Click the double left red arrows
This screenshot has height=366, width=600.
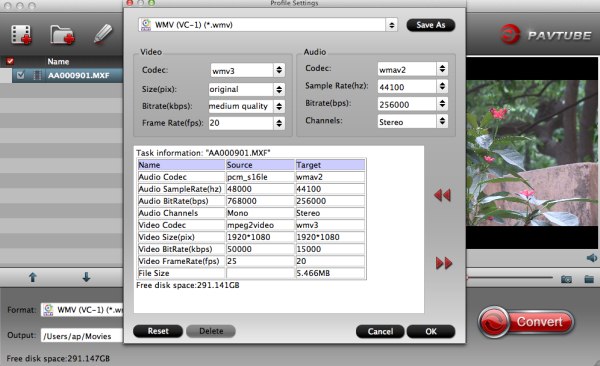(442, 195)
